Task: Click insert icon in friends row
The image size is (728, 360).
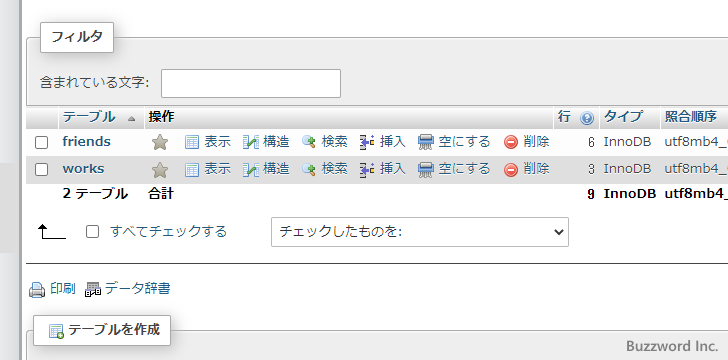Action: pos(367,142)
